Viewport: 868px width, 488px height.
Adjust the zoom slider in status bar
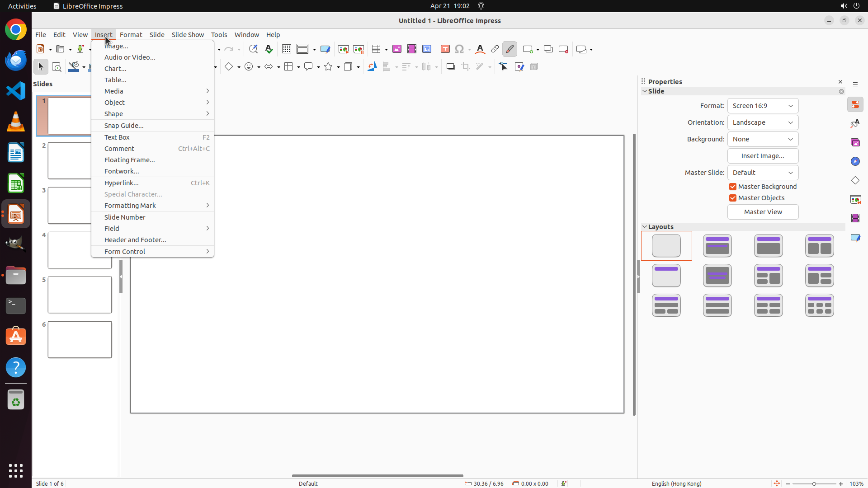(814, 484)
